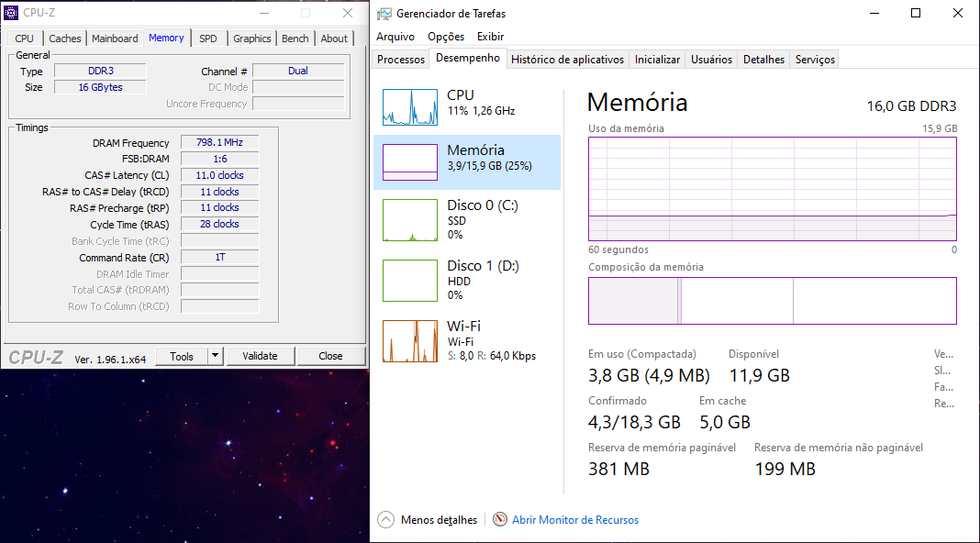The width and height of the screenshot is (980, 543).
Task: Click the 199 MB non-paged pool value
Action: (785, 469)
